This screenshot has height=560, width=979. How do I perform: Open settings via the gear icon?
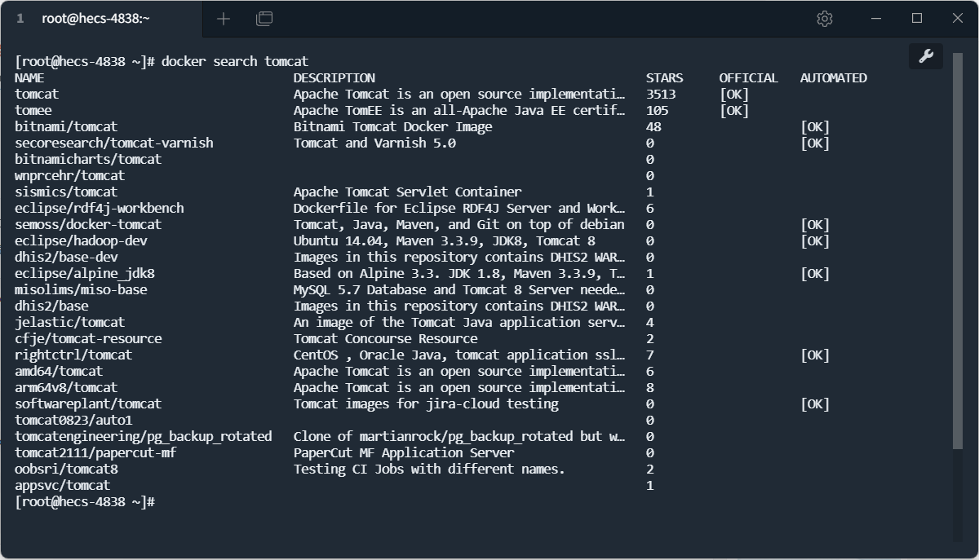point(824,19)
